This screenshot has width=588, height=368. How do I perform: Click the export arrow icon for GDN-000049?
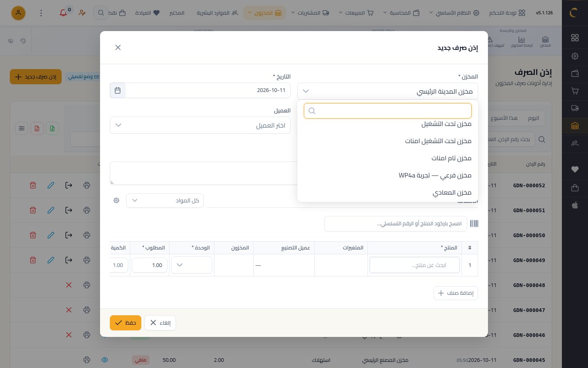coord(69,260)
